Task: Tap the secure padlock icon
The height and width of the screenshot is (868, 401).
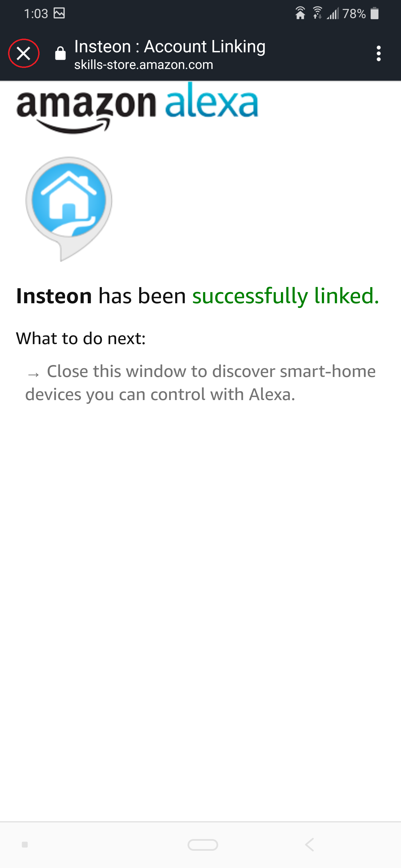Action: (x=60, y=53)
